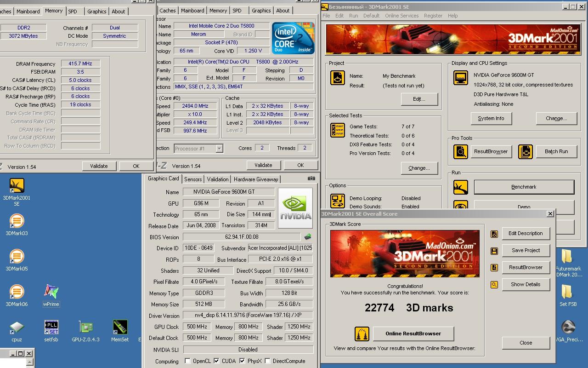
Task: Click Close button in Overall Score dialog
Action: pyautogui.click(x=526, y=343)
